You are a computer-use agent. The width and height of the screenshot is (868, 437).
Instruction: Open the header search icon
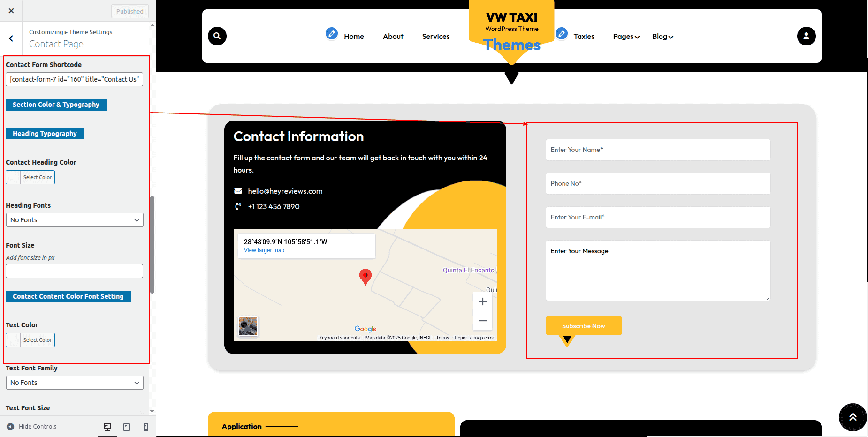click(217, 36)
